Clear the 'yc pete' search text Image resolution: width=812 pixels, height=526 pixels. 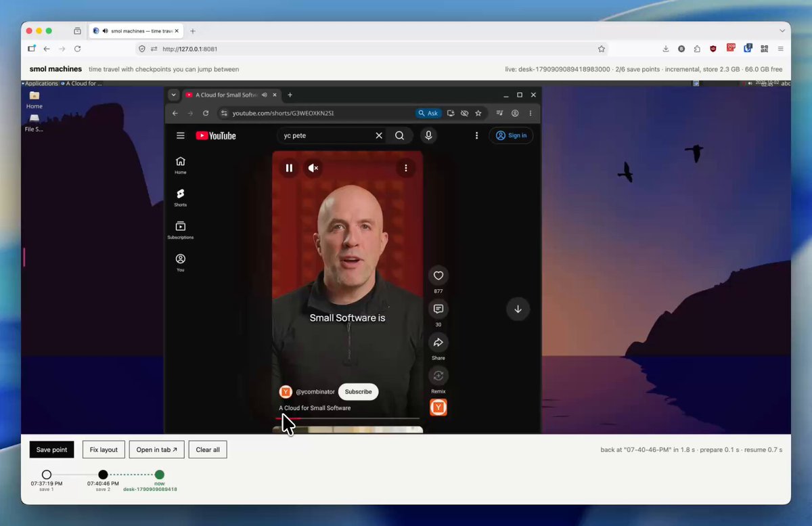379,135
